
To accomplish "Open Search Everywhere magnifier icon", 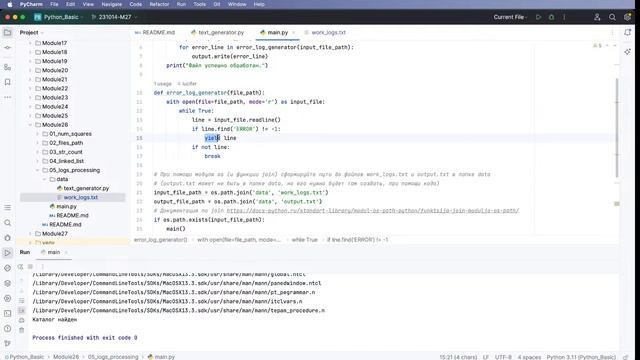I will tap(612, 17).
